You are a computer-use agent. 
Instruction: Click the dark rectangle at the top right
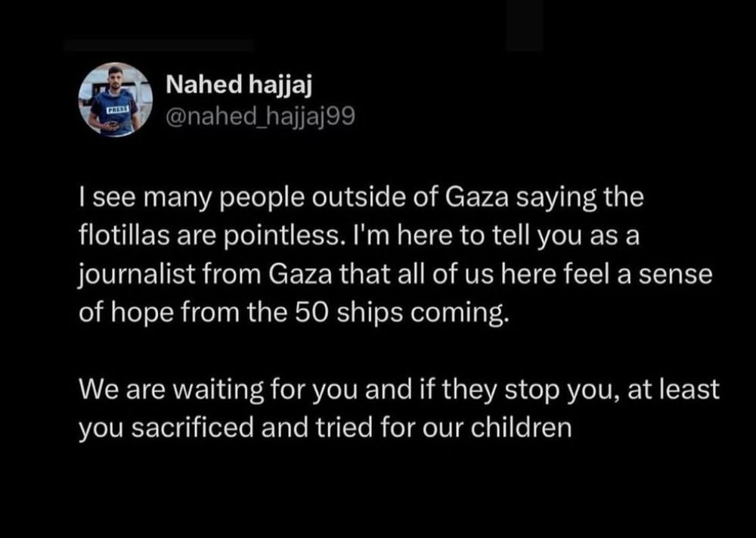click(x=525, y=25)
